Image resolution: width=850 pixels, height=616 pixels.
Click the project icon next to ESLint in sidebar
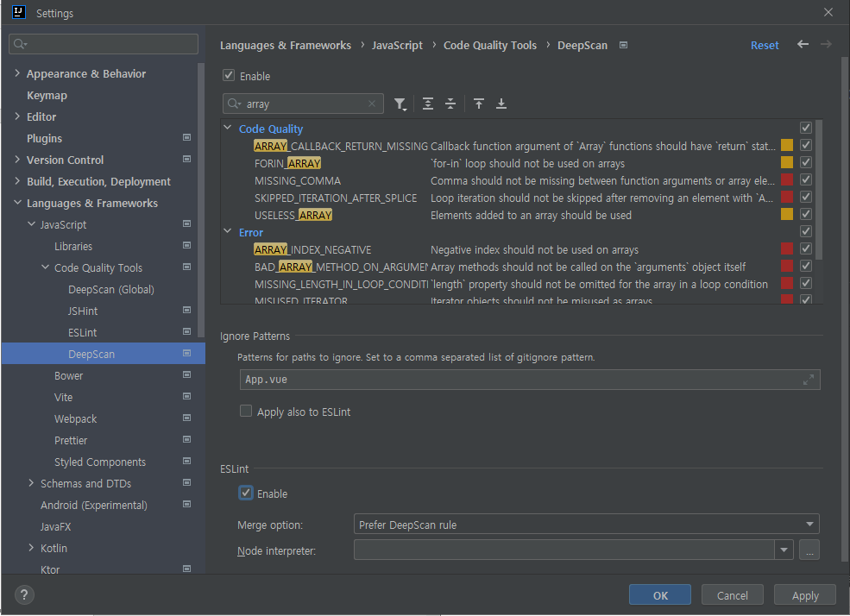coord(187,331)
